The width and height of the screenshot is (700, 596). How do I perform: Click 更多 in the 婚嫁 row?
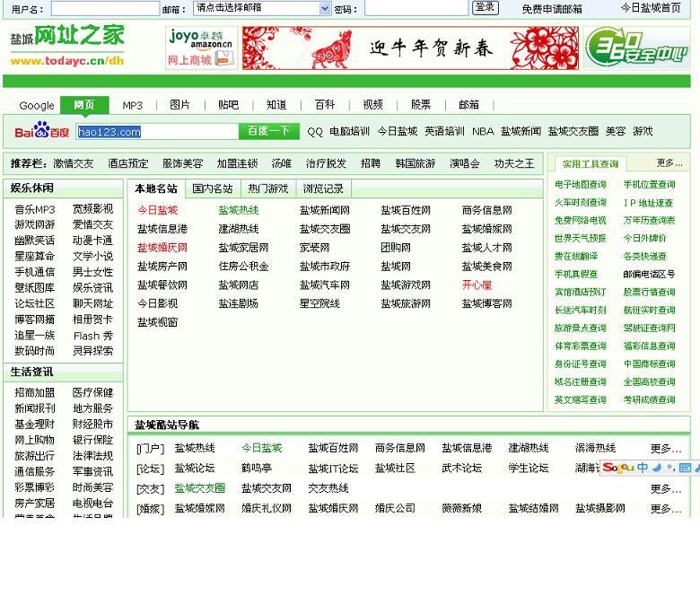666,509
